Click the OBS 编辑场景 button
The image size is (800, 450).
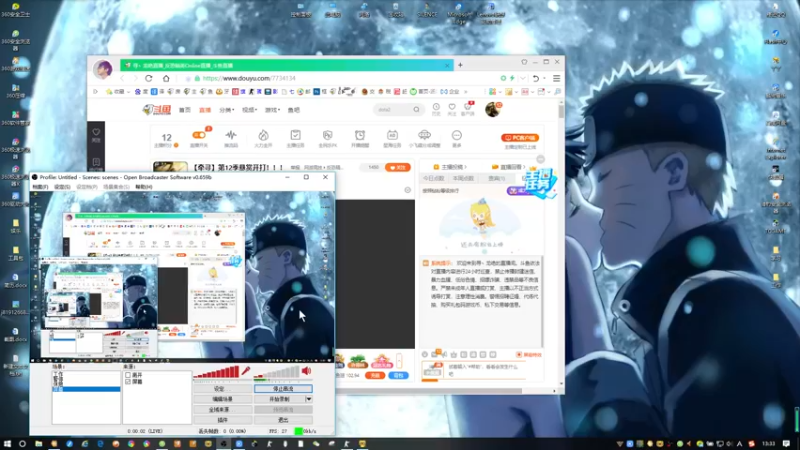pos(222,399)
